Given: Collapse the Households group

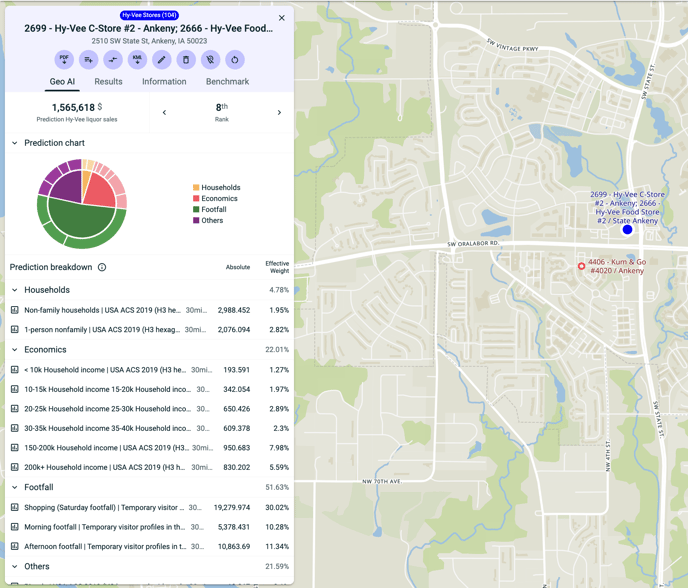Looking at the screenshot, I should coord(14,290).
